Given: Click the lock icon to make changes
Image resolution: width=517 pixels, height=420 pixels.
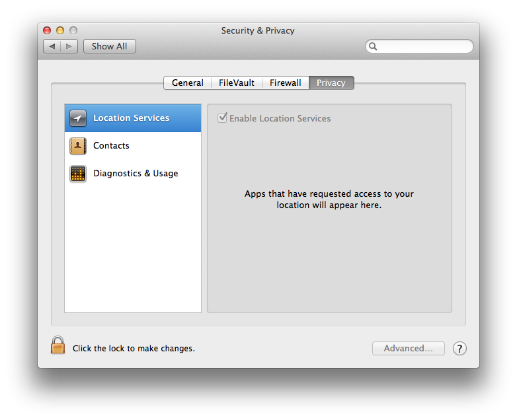Looking at the screenshot, I should tap(58, 345).
